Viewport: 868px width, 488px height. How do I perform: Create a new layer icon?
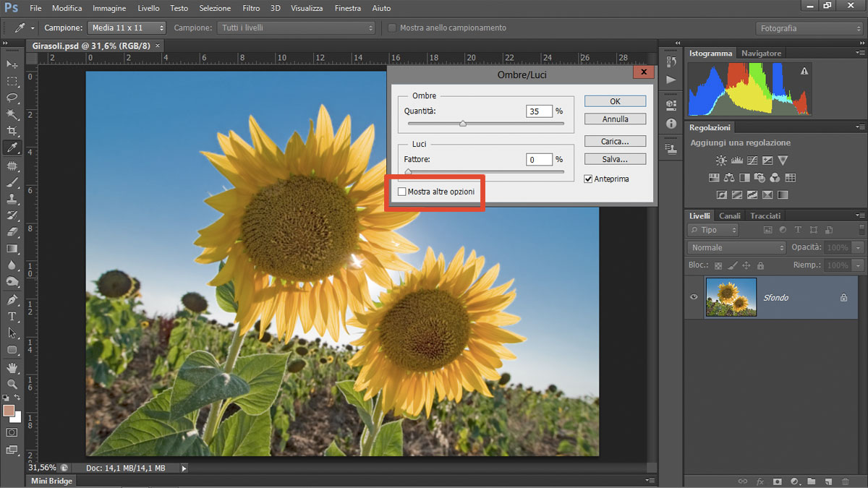[x=829, y=481]
